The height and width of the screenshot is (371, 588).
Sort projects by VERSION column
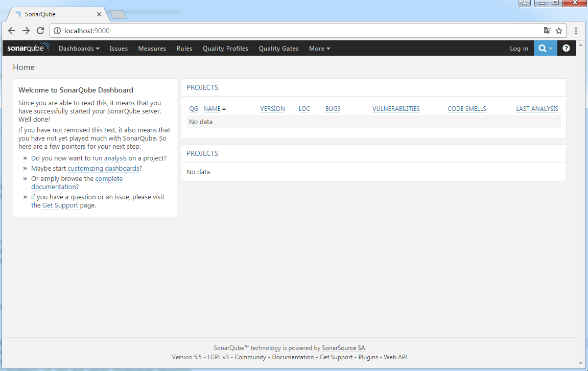tap(273, 109)
